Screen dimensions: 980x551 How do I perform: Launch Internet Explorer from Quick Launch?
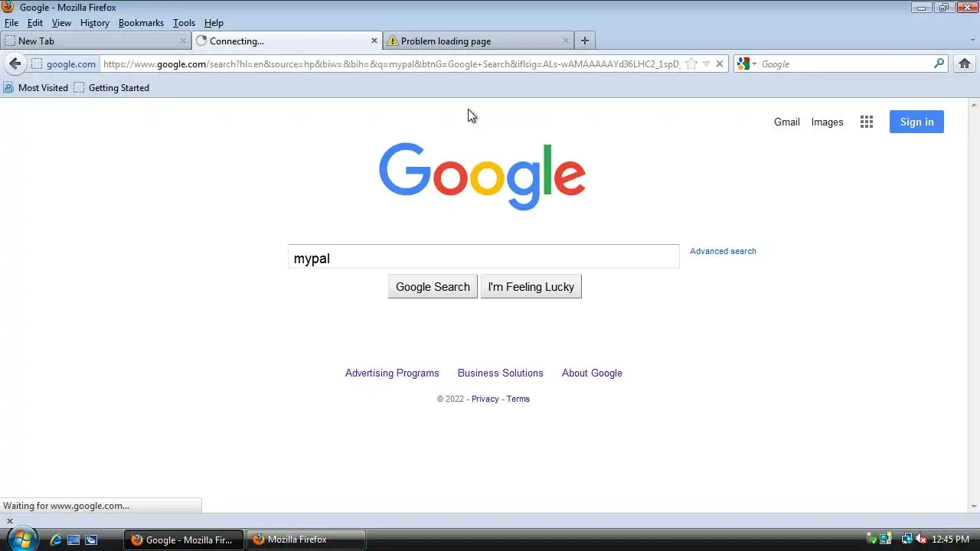coord(56,540)
